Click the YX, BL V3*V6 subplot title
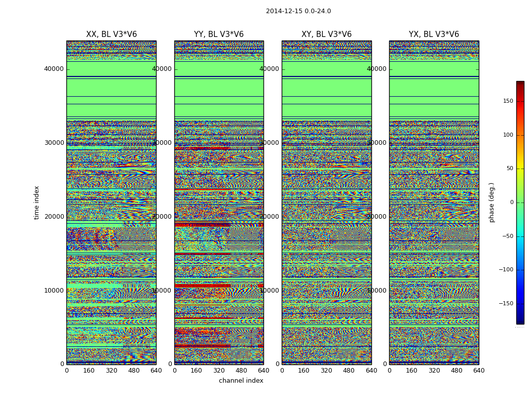 pos(434,34)
